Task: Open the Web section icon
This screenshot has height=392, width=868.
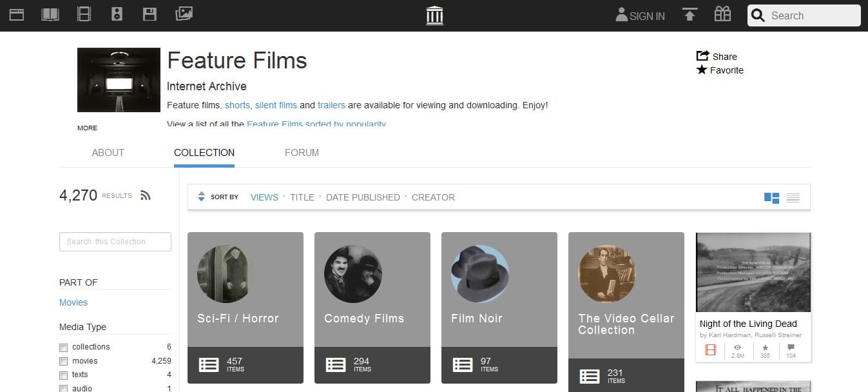Action: click(17, 14)
